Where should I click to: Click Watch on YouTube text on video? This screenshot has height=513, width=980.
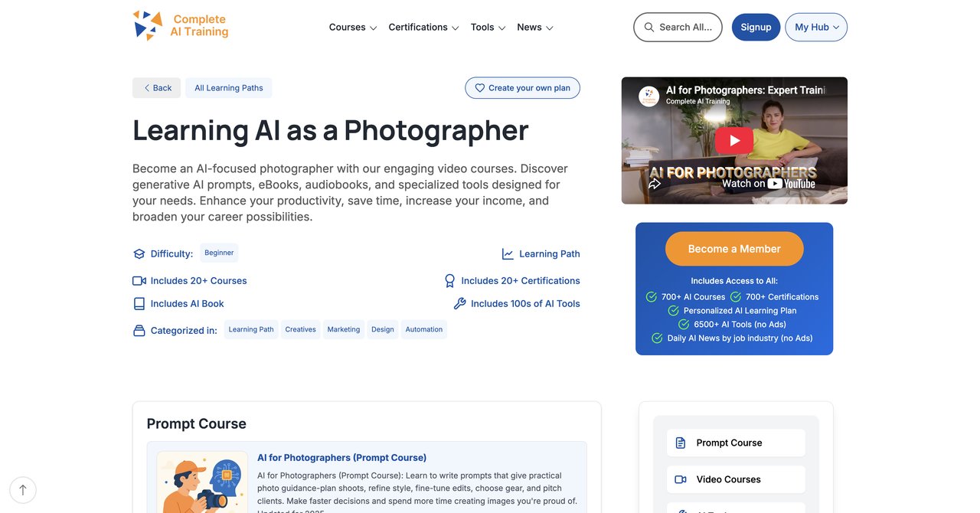769,184
